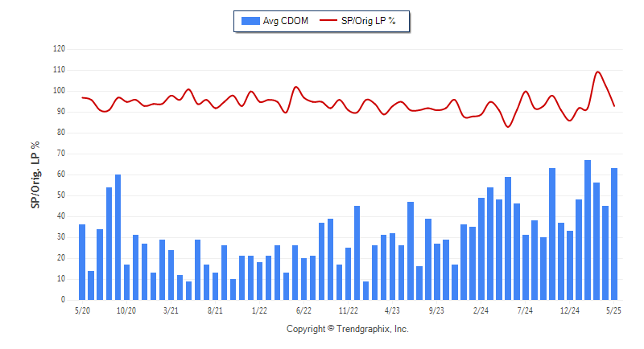This screenshot has height=349, width=644.
Task: Click the 2/24 x-axis label
Action: pos(481,311)
